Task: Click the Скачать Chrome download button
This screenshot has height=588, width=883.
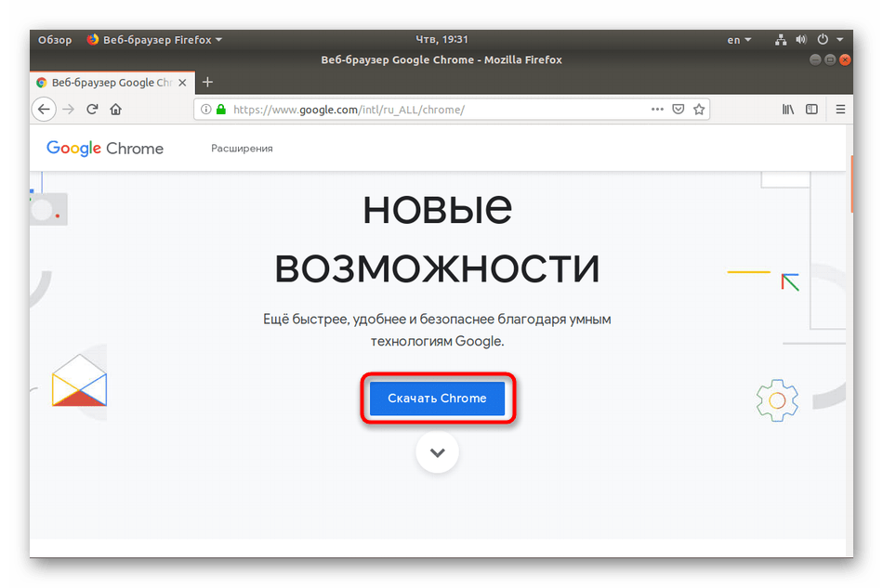Action: [x=437, y=399]
